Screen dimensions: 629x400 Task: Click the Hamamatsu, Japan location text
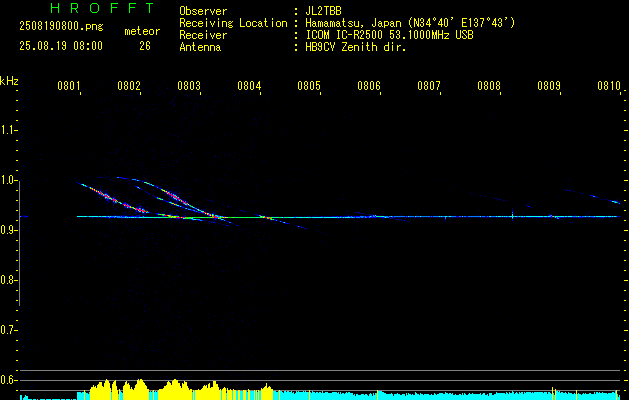(410, 23)
